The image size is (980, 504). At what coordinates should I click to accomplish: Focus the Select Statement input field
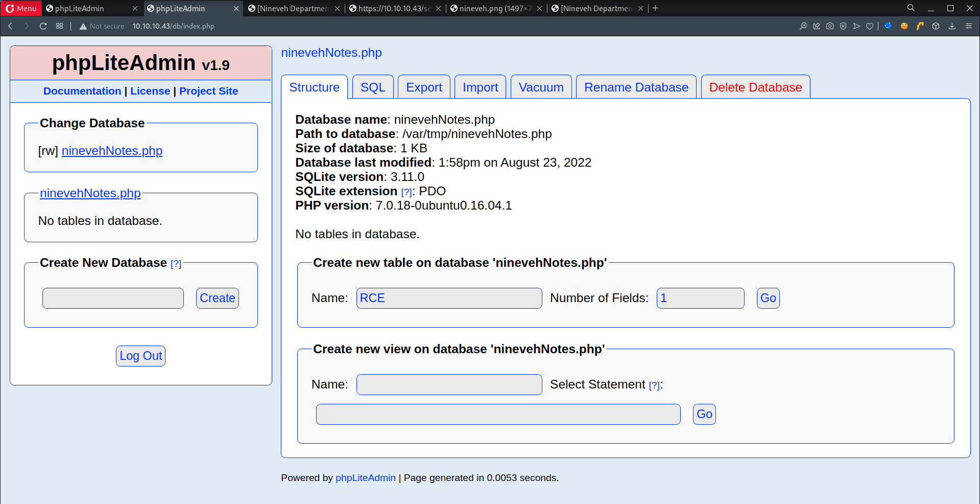[498, 414]
